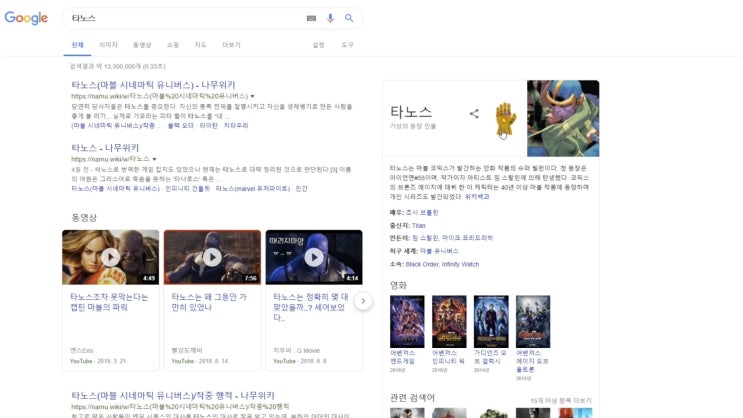Screen dimensions: 743x418
Task: Open Infinity Watch affiliation link
Action: coord(460,264)
